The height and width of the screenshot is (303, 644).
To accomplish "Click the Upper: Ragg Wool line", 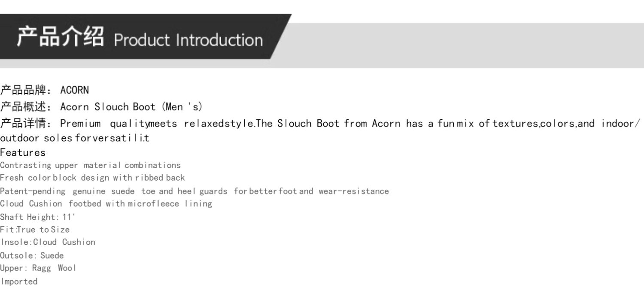I will pyautogui.click(x=38, y=268).
